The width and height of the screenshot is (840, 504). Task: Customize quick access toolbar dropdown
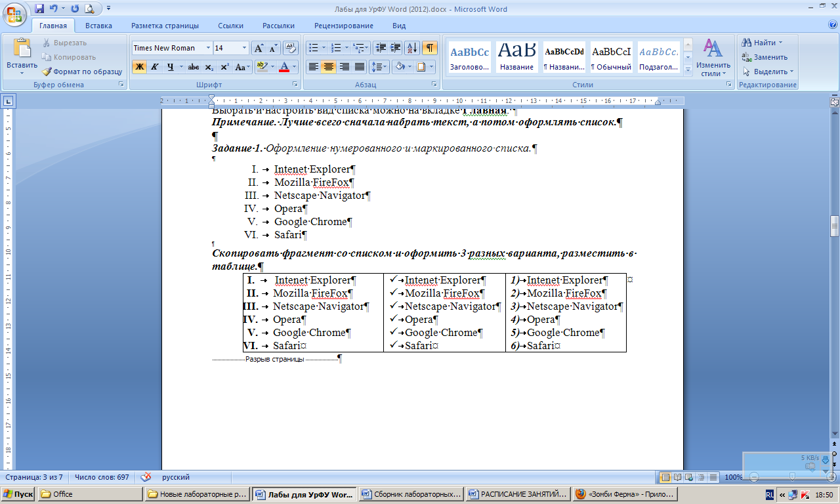tap(108, 9)
